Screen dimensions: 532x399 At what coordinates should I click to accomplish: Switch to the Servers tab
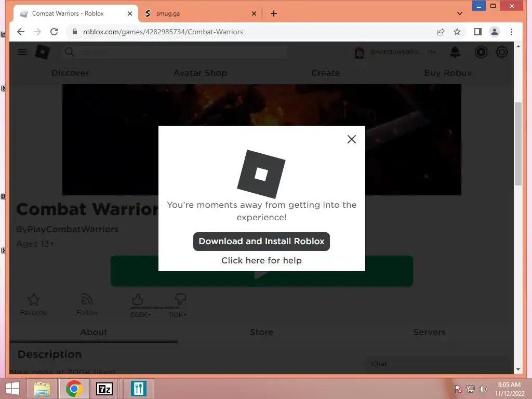429,332
